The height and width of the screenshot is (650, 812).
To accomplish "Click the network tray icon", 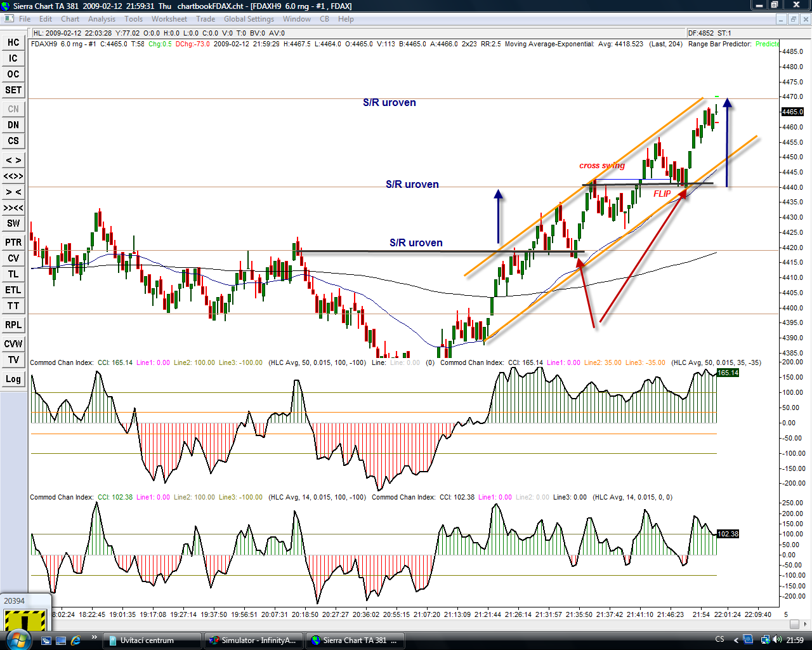I will pyautogui.click(x=765, y=640).
